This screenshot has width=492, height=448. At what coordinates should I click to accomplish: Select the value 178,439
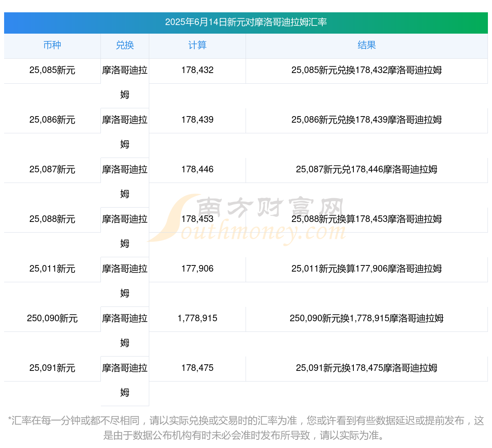pos(197,120)
